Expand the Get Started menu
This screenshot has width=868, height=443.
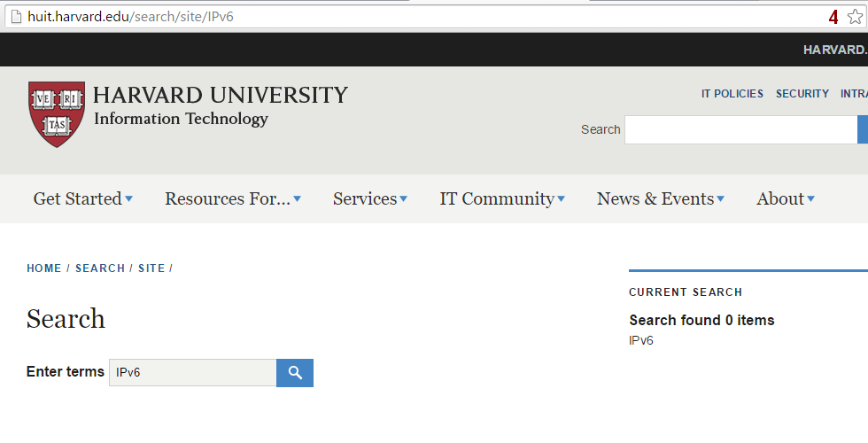[x=83, y=198]
